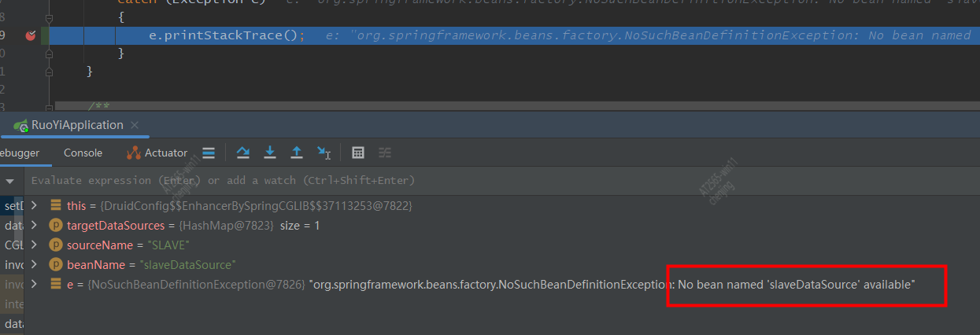Open the Console tab
Viewport: 980px width, 335px height.
tap(83, 153)
